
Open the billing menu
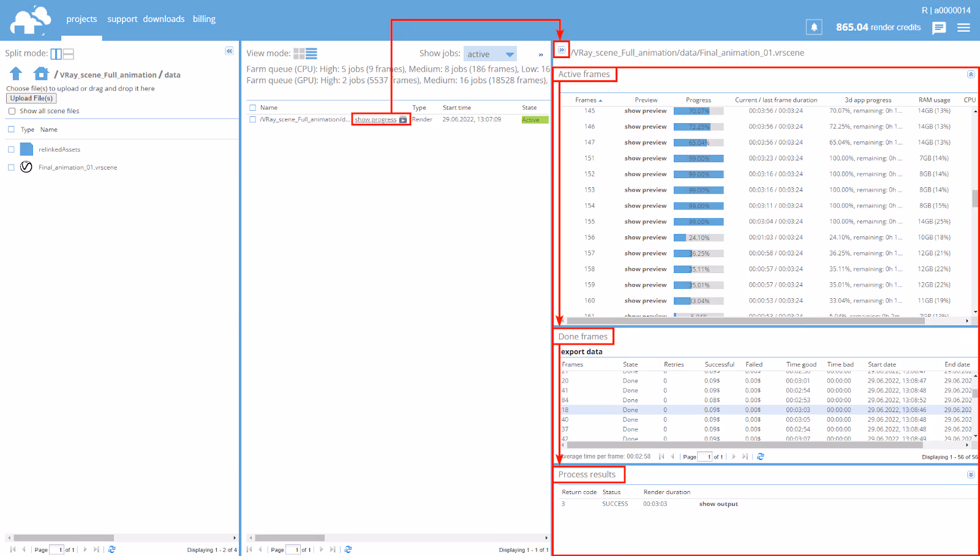click(x=204, y=19)
